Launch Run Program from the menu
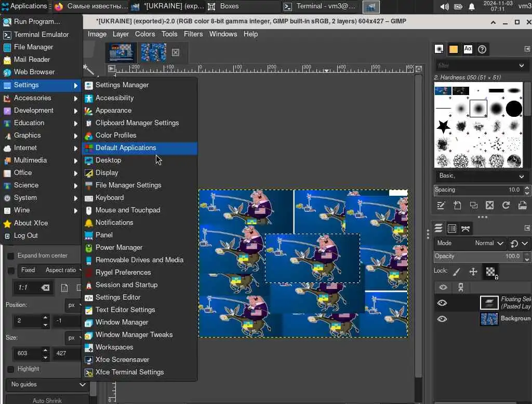The height and width of the screenshot is (404, 532). (x=41, y=22)
